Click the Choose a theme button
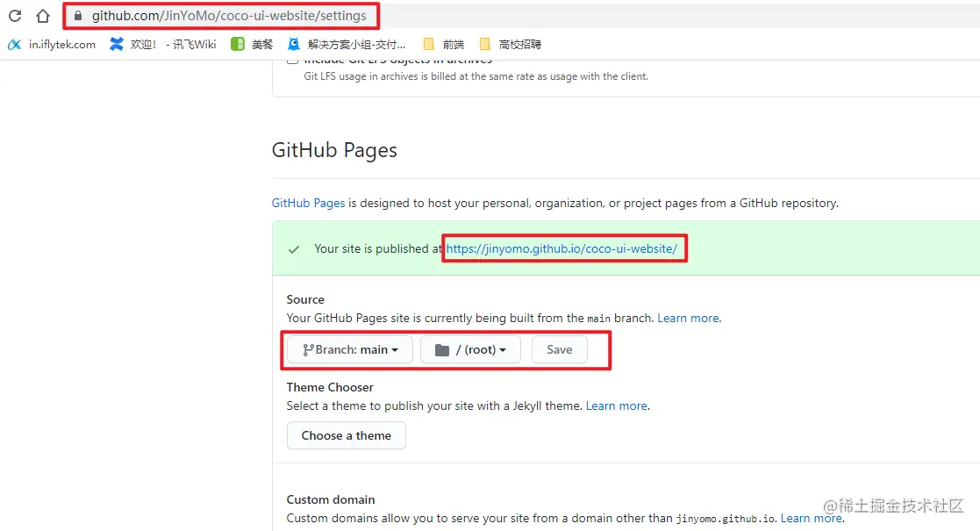The image size is (980, 531). (347, 435)
